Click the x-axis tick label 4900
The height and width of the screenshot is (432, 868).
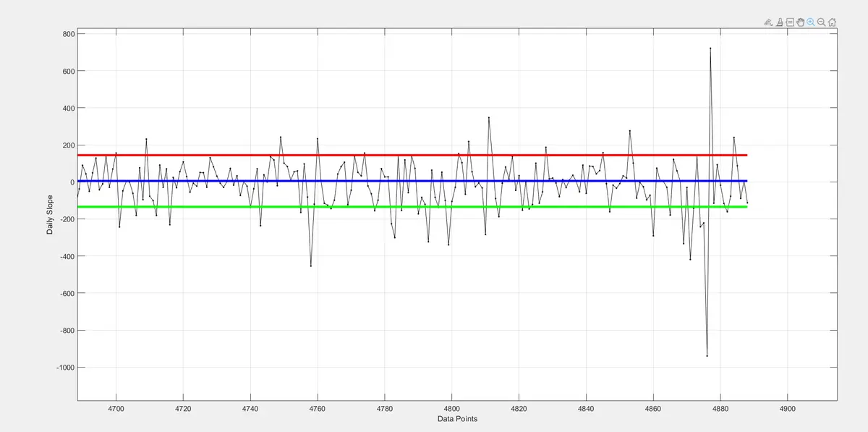pos(788,408)
